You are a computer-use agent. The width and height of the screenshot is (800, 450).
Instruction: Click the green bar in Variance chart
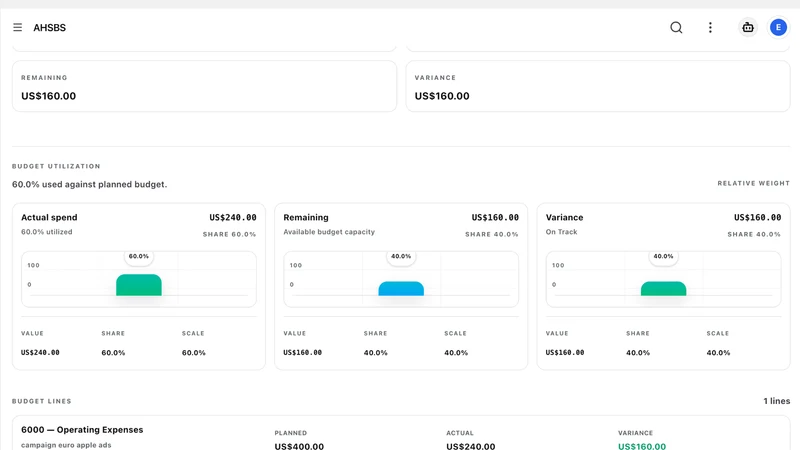click(x=663, y=289)
